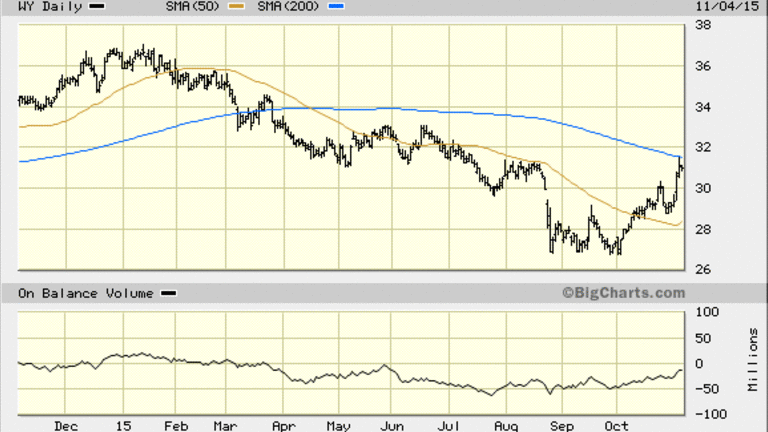Click the price axis value 32

(703, 147)
